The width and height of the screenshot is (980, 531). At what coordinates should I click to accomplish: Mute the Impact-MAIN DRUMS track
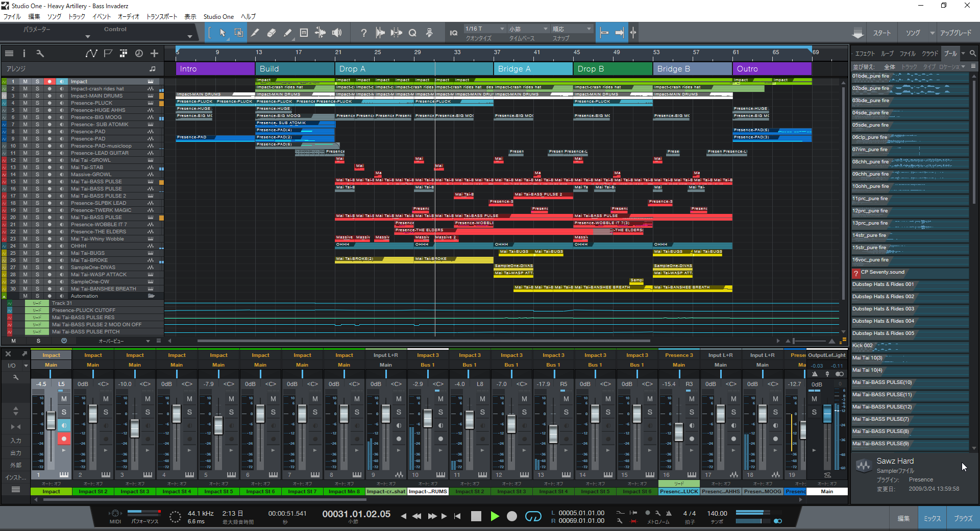pyautogui.click(x=25, y=95)
